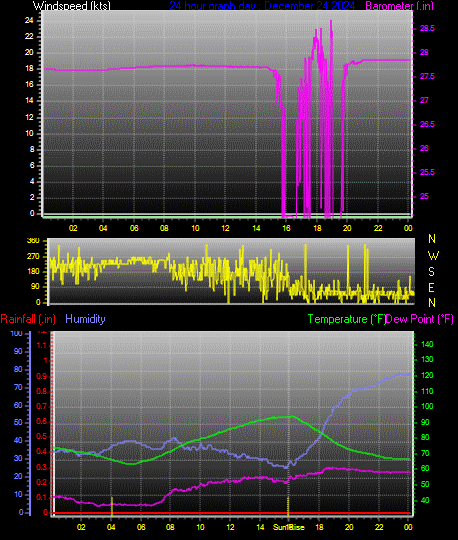The height and width of the screenshot is (540, 458).
Task: Click the 'SunRise' label on the time axis
Action: [x=289, y=527]
